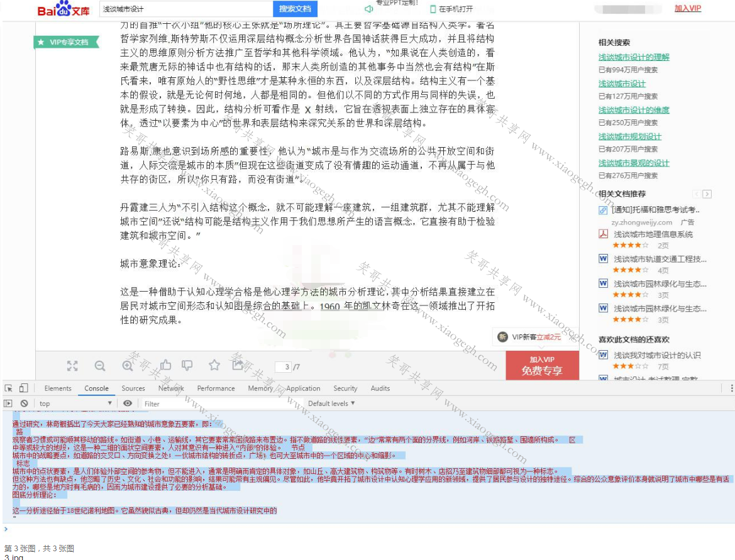Click the VIP专享文档 green ribbon
The width and height of the screenshot is (735, 560).
[67, 42]
